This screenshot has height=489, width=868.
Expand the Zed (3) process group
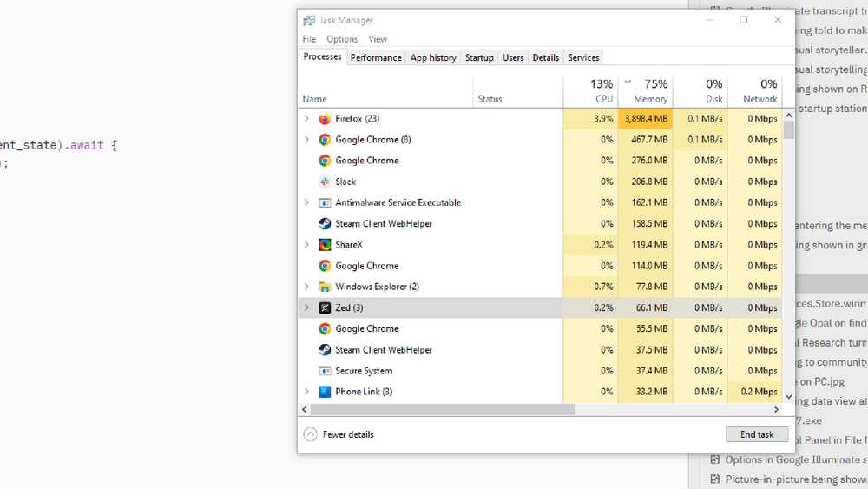tap(306, 308)
